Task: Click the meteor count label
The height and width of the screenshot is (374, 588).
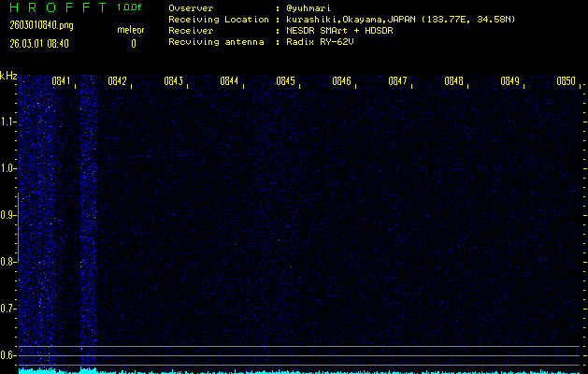Action: [x=130, y=30]
